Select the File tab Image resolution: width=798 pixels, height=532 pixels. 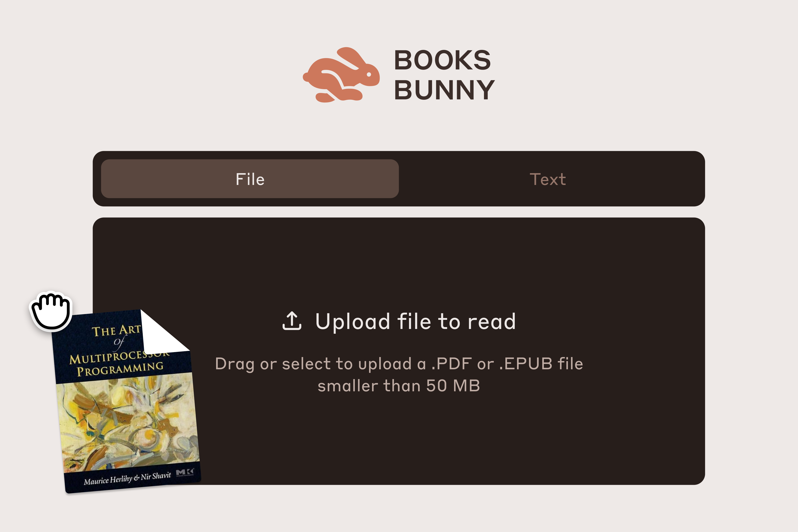[x=250, y=179]
